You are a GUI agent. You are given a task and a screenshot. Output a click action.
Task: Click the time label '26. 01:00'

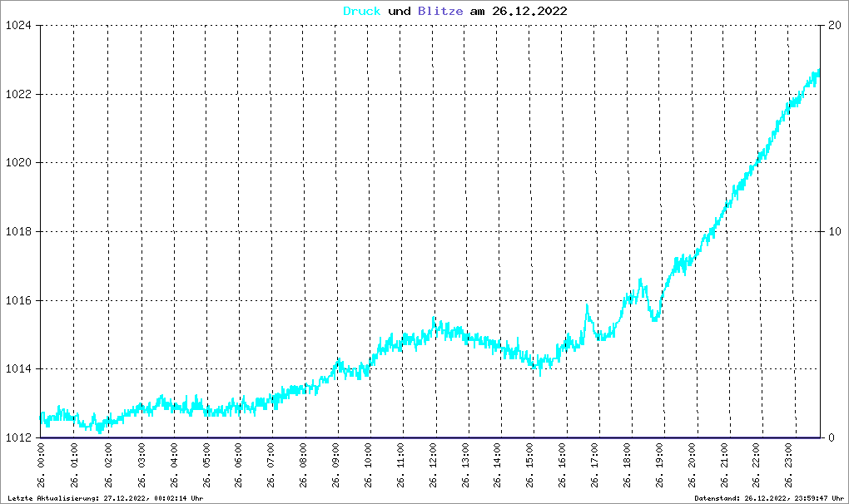(73, 465)
